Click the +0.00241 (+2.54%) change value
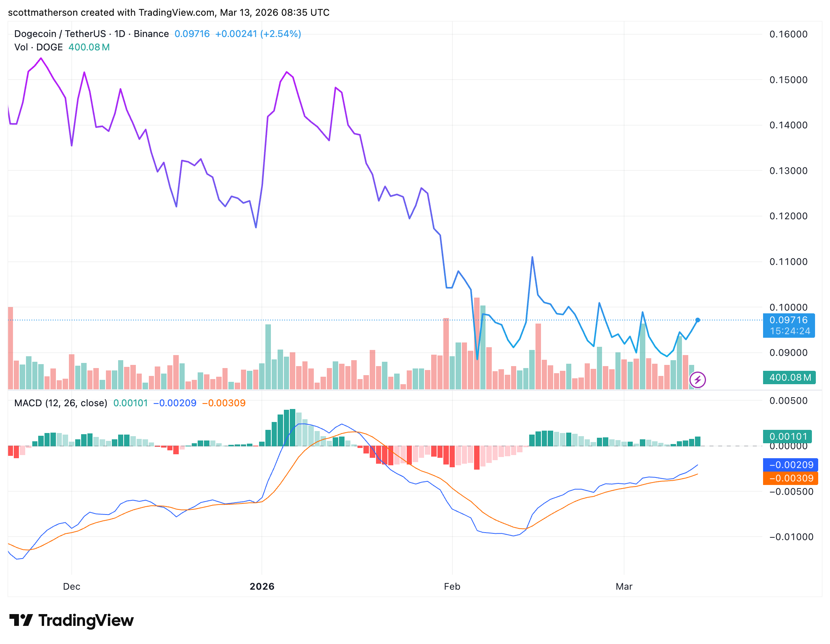 (258, 34)
